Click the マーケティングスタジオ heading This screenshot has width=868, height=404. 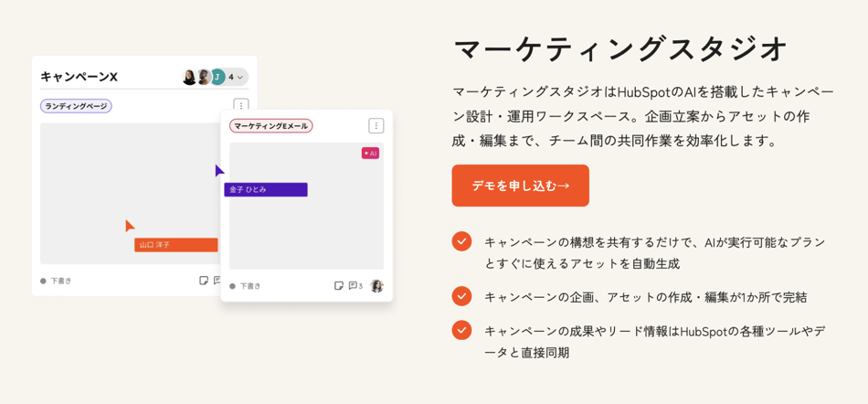click(620, 48)
